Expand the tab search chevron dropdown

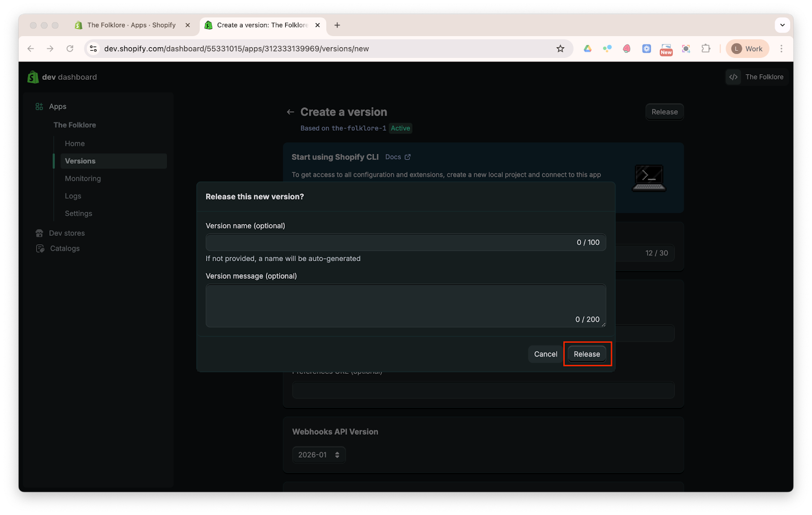point(782,25)
